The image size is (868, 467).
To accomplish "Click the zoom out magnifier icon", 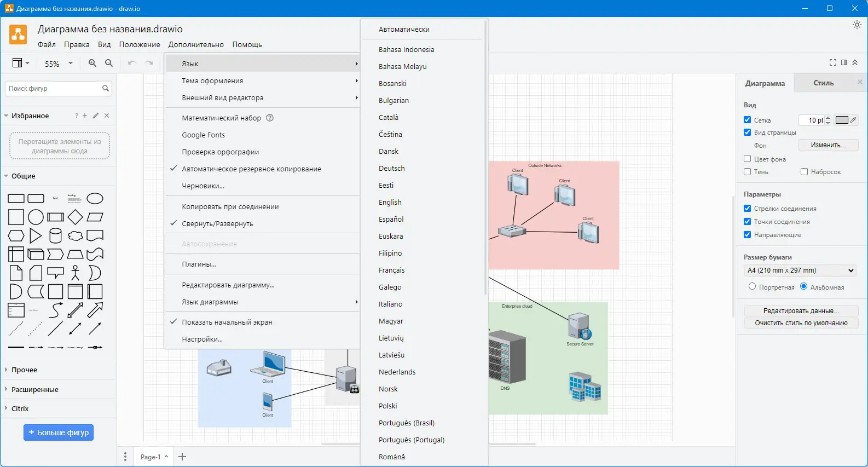I will [x=109, y=64].
